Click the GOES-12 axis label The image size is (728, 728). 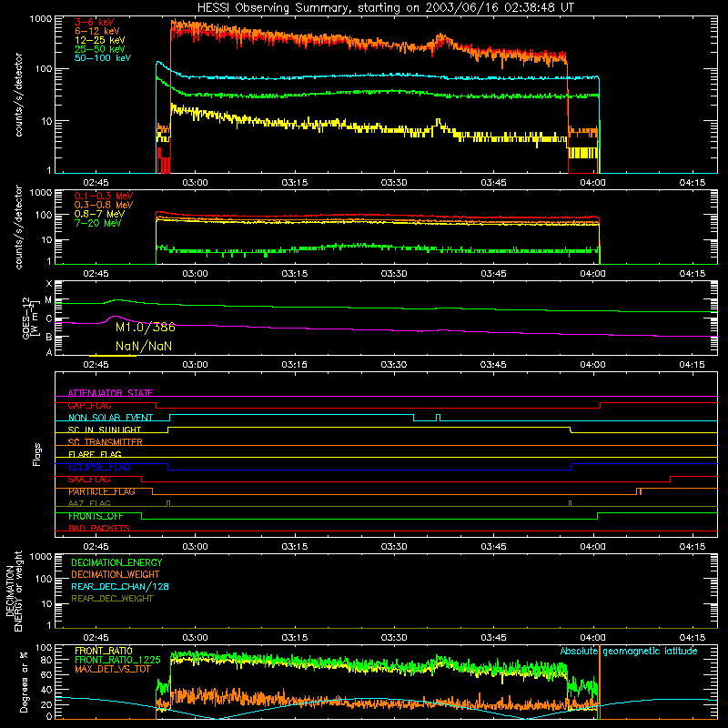[29, 318]
